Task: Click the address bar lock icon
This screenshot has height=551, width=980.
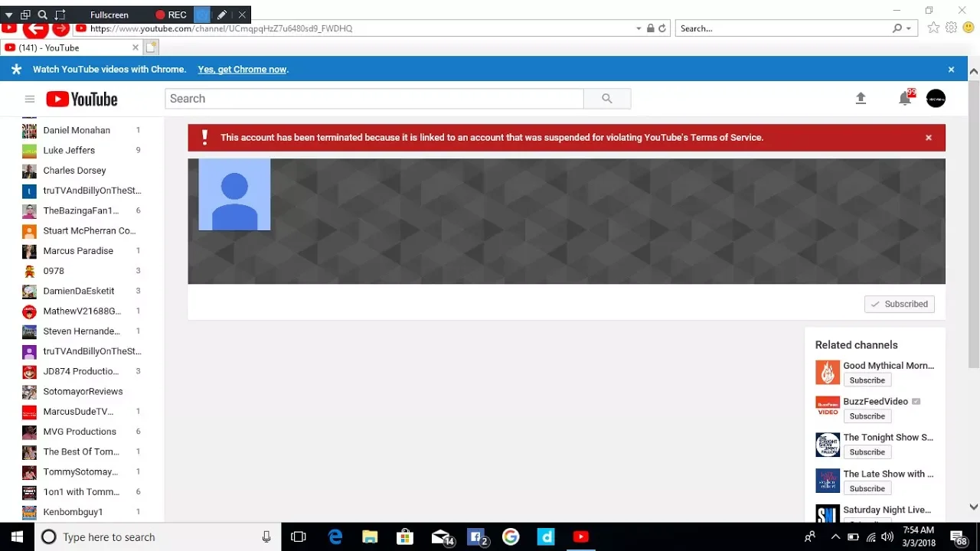Action: 650,28
